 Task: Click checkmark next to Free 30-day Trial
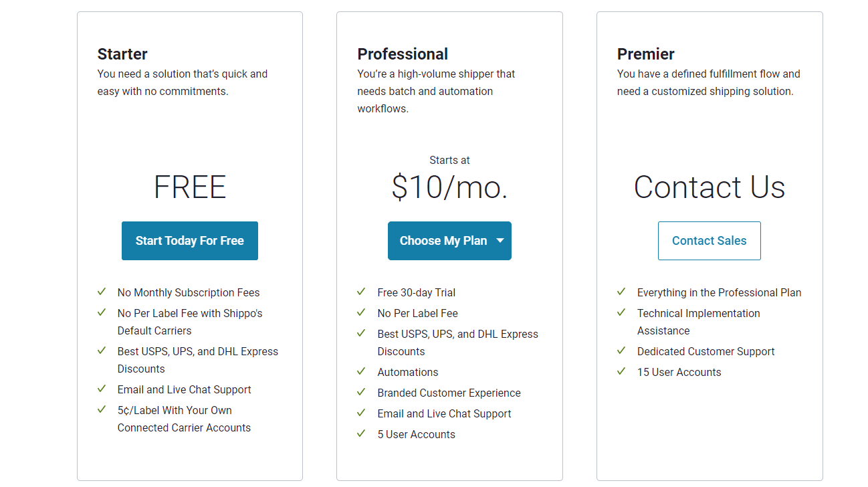tap(361, 292)
